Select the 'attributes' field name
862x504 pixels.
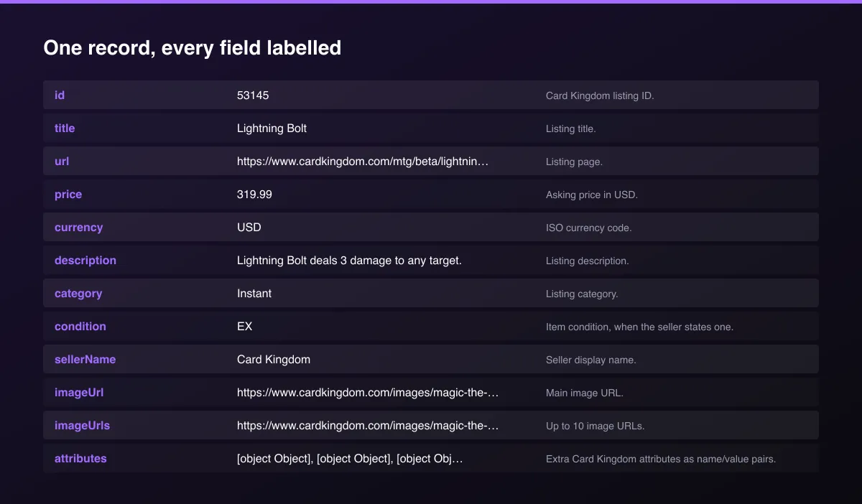[80, 458]
